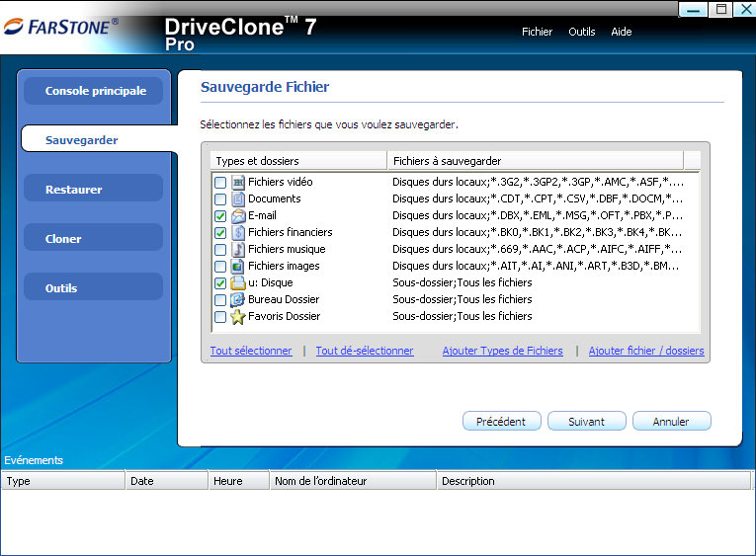
Task: Click the Fichiers vidéo film icon
Action: pos(238,182)
